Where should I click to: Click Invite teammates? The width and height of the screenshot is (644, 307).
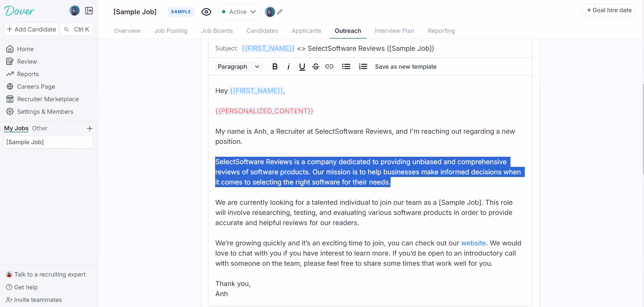pos(34,300)
